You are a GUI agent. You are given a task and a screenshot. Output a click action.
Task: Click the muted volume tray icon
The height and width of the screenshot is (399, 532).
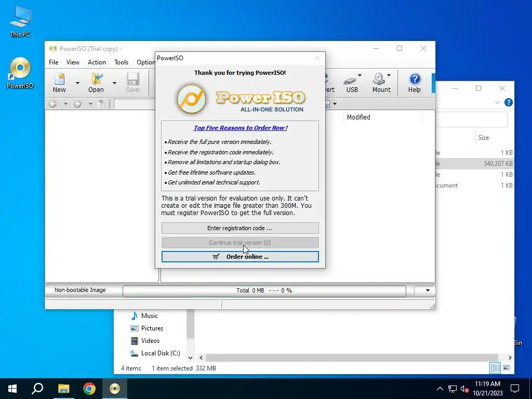(464, 389)
